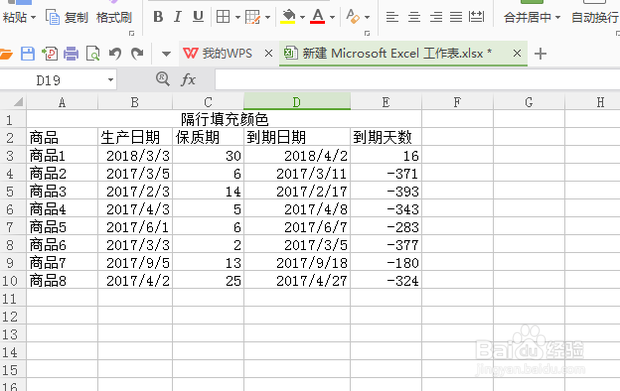Image resolution: width=620 pixels, height=391 pixels.
Task: Click 复制 copy button
Action: tap(67, 17)
